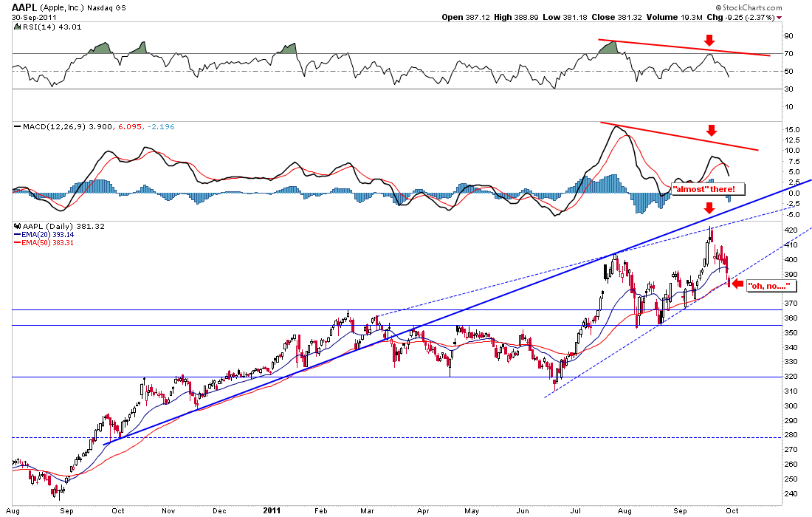This screenshot has width=812, height=517.
Task: Click the "Nasdaq GS" exchange label
Action: (x=109, y=8)
